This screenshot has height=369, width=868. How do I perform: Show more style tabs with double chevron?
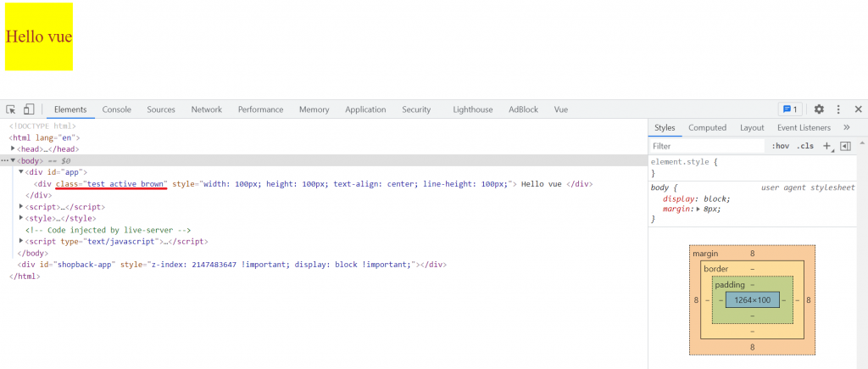tap(847, 127)
